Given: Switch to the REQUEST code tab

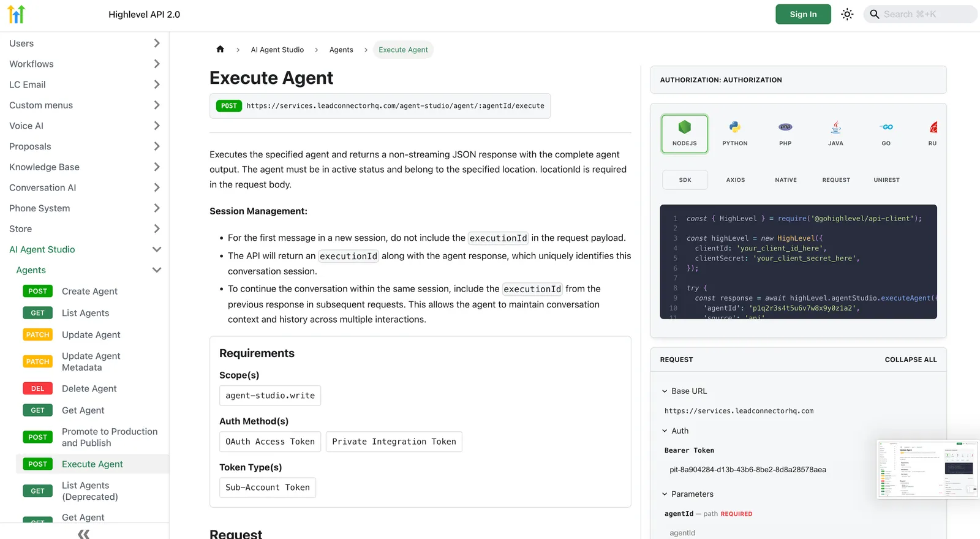Looking at the screenshot, I should coord(836,180).
